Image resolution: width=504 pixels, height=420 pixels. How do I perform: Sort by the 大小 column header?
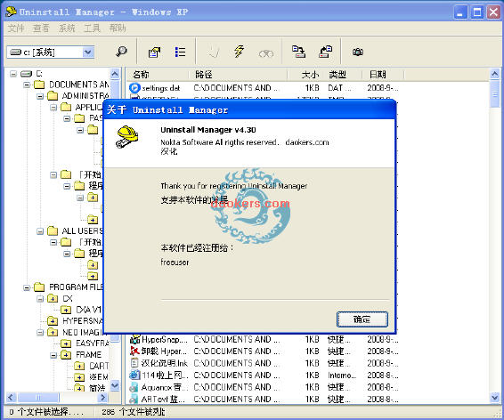click(x=305, y=75)
